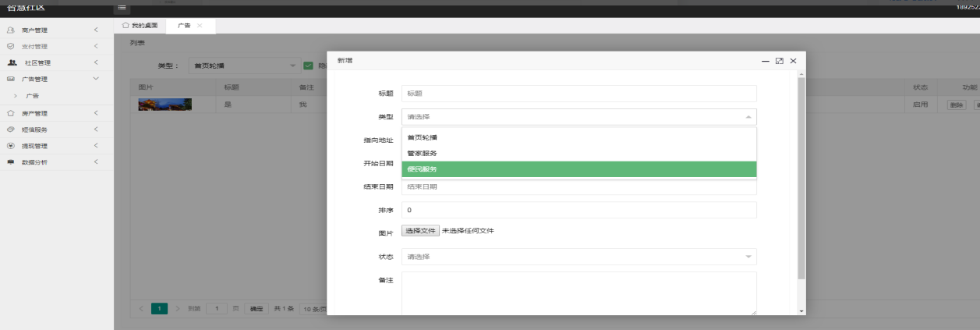Toggle the green checkbox beside type filter
980x330 pixels.
pos(308,66)
